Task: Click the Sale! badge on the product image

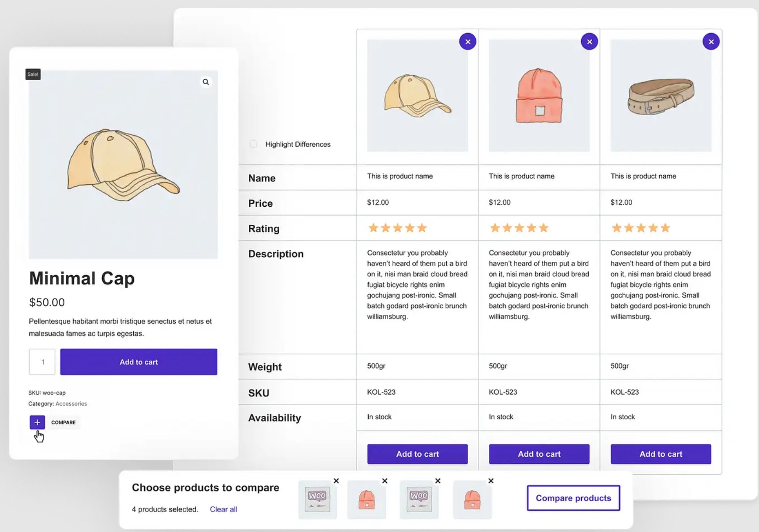Action: (33, 74)
